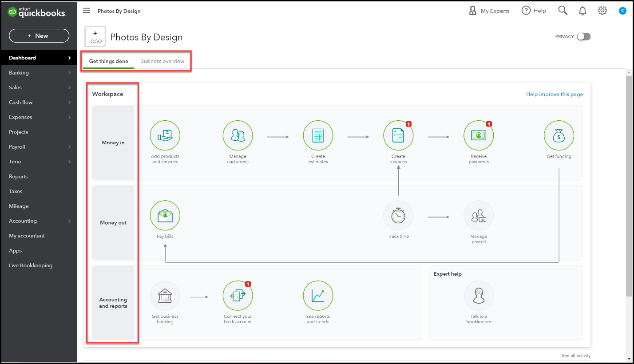Open Connect your bank account icon
The height and width of the screenshot is (364, 634).
pyautogui.click(x=238, y=296)
